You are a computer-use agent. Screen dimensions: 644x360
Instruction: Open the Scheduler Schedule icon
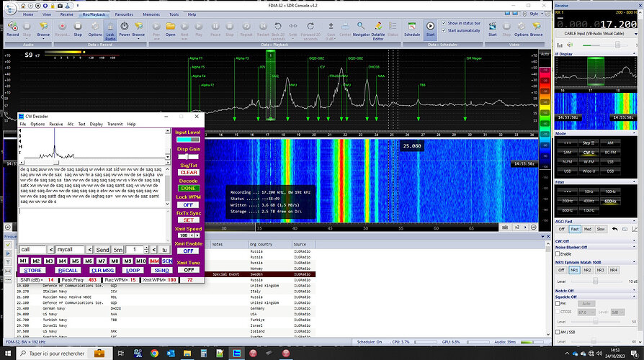coord(411,27)
